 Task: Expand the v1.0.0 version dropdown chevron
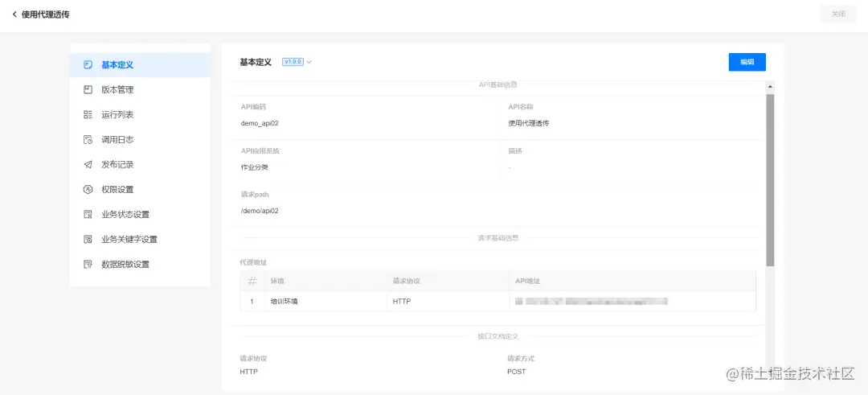309,62
